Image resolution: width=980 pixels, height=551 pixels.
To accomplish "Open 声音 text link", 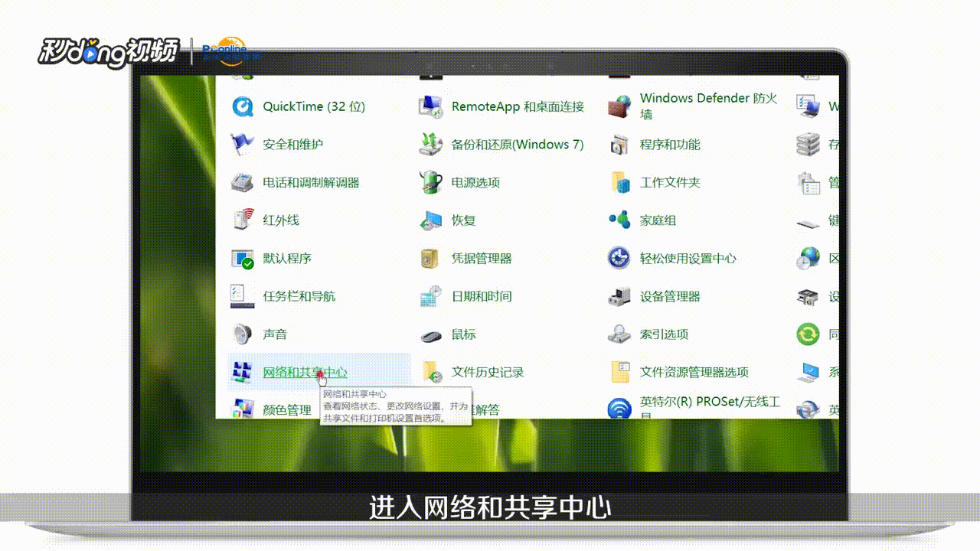I will tap(275, 334).
